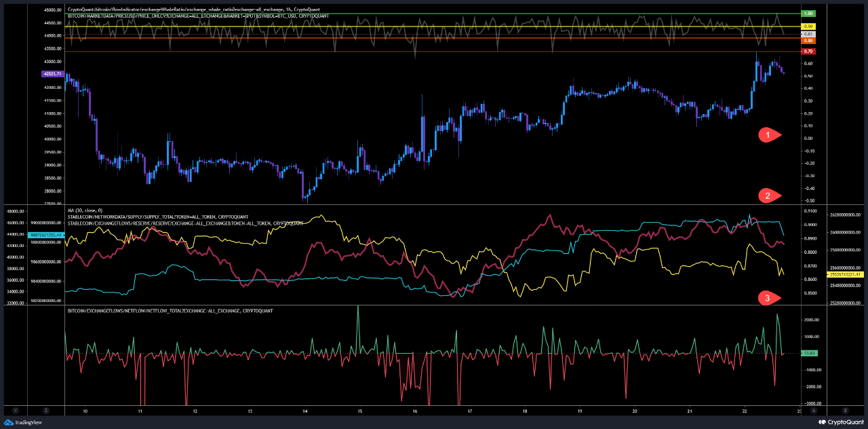
Task: Click the yellow 0.90 level label
Action: (x=807, y=26)
